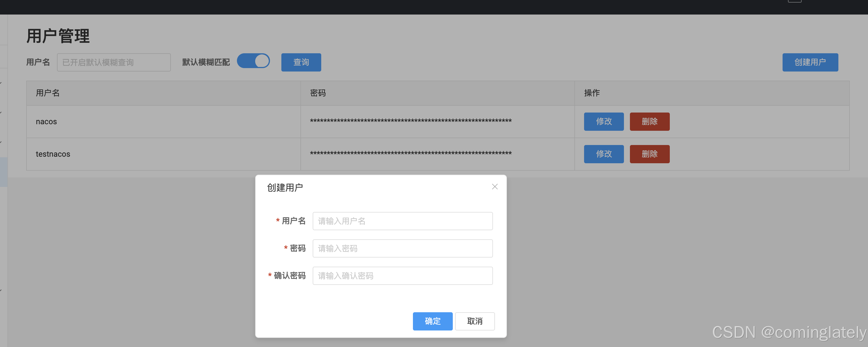Click 删除 for the nacos user
This screenshot has height=347, width=868.
649,121
